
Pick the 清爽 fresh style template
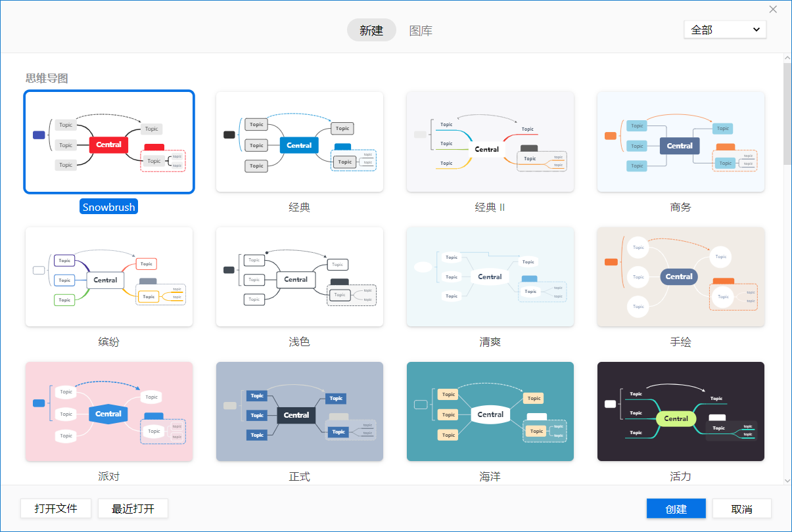490,277
